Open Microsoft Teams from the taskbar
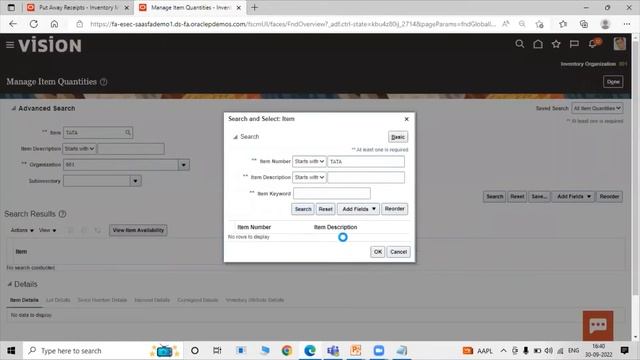 coord(333,351)
